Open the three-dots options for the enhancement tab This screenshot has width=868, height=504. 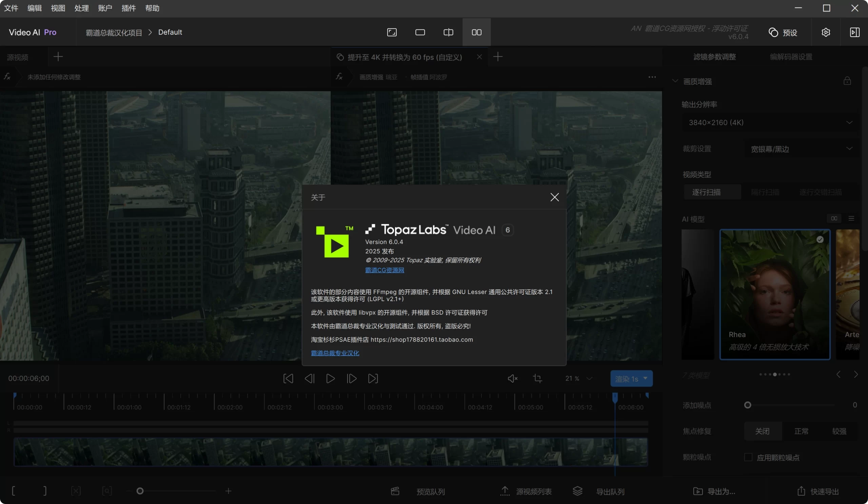(652, 77)
